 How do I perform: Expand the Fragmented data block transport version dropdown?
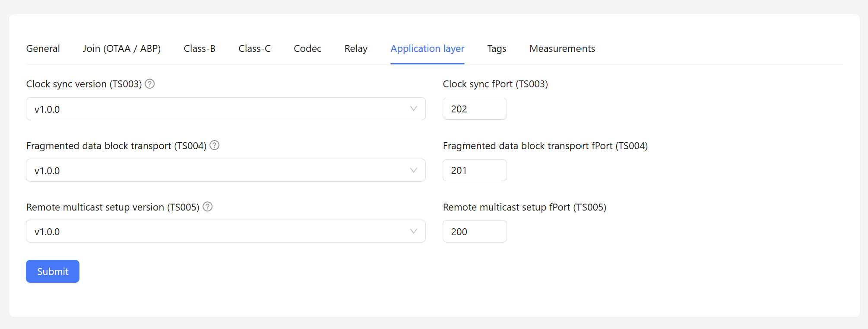[226, 170]
